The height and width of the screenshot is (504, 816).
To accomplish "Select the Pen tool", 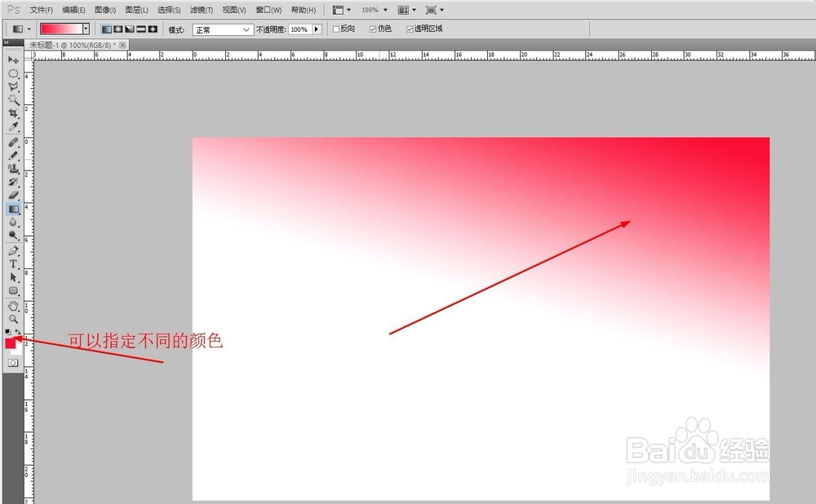I will (x=13, y=250).
